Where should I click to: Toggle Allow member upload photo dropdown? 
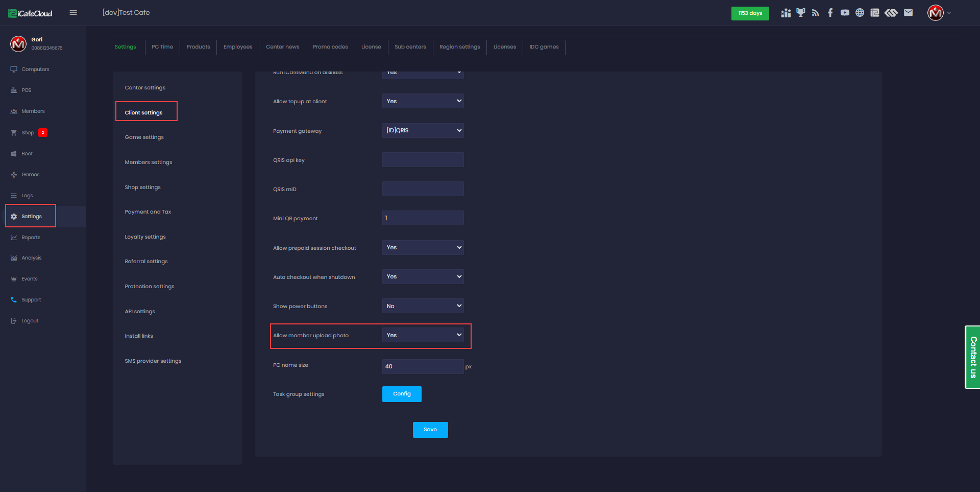click(423, 335)
